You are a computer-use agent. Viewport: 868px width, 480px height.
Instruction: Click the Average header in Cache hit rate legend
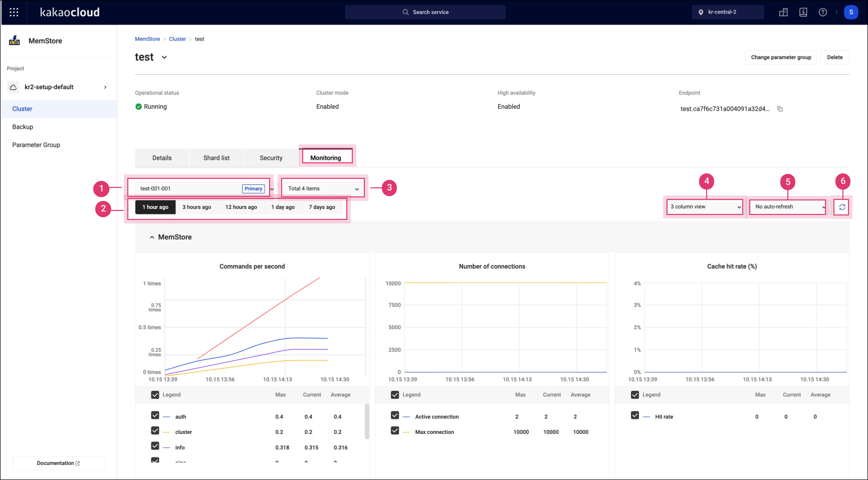click(820, 395)
